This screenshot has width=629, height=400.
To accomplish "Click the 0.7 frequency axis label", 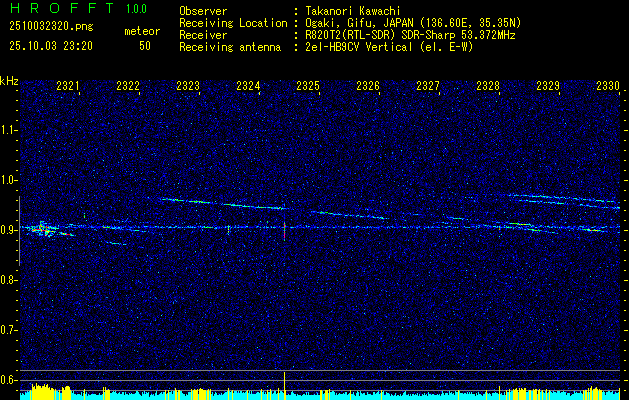I will pyautogui.click(x=10, y=329).
